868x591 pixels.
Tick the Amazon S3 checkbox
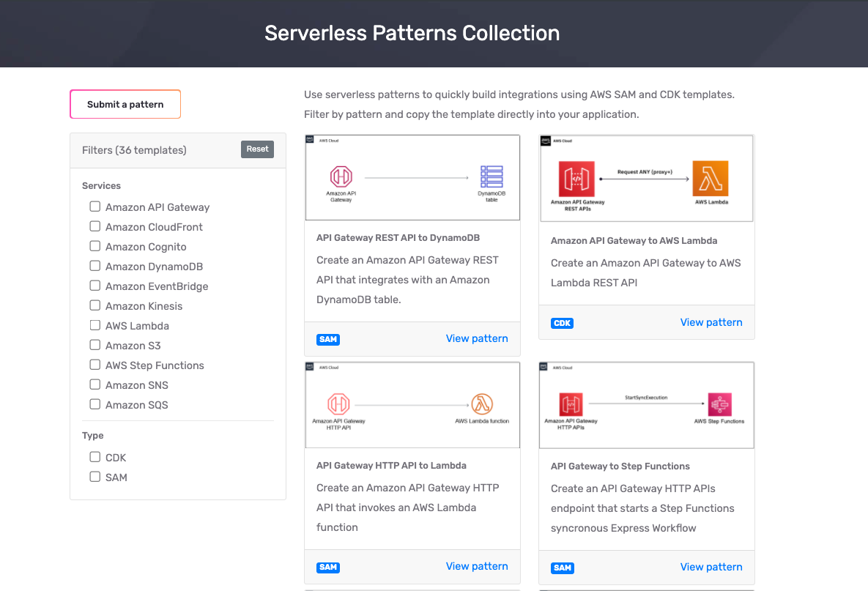click(x=95, y=346)
